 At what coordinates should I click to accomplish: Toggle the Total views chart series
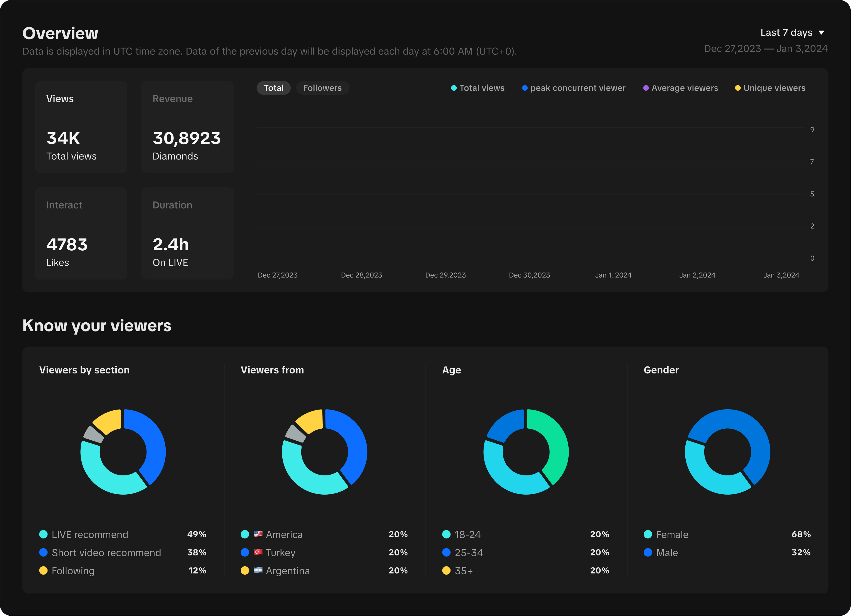(x=478, y=88)
